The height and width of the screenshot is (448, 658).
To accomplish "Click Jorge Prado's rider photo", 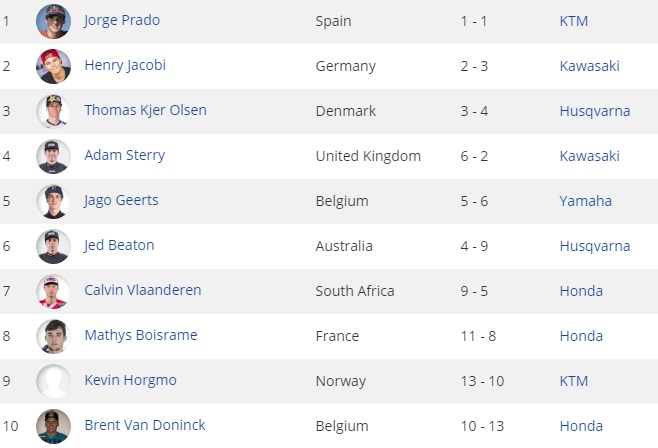I will (53, 21).
